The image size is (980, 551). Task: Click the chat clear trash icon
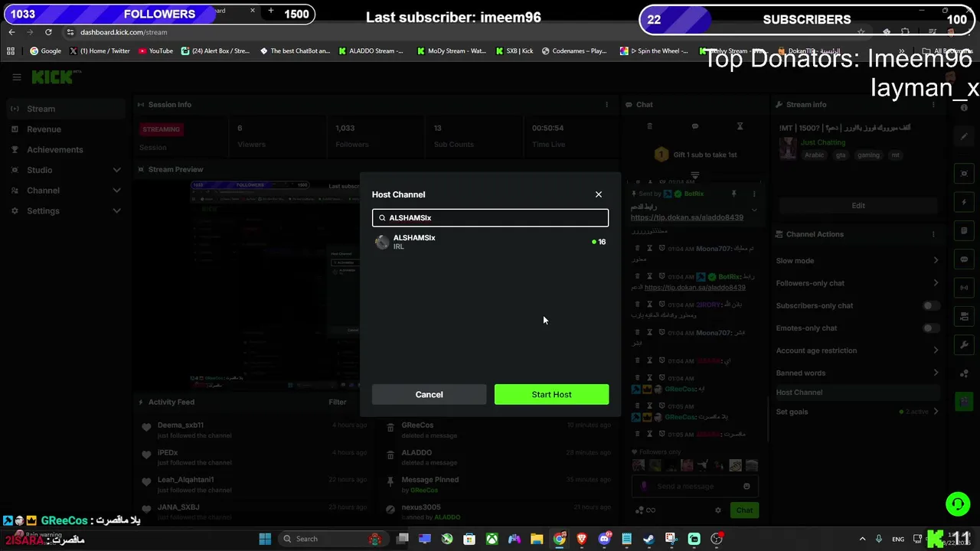(649, 126)
